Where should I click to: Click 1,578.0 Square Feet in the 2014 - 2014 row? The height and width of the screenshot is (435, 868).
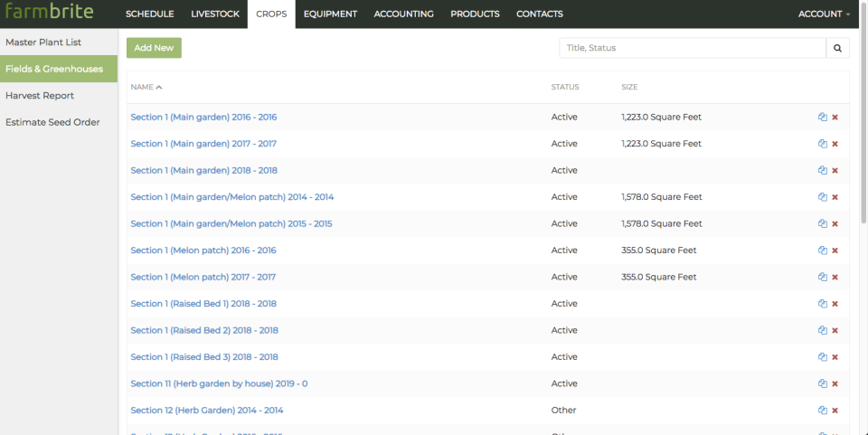point(662,196)
